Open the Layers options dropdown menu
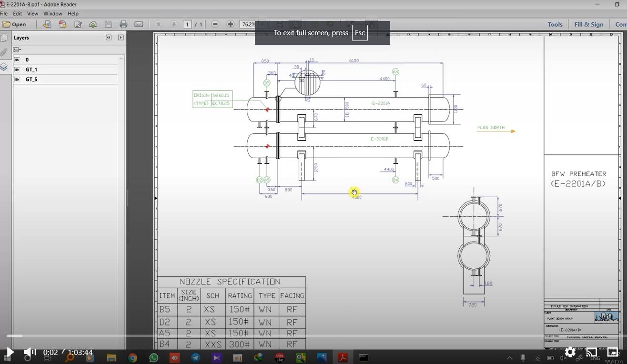This screenshot has width=627, height=364. tap(17, 50)
